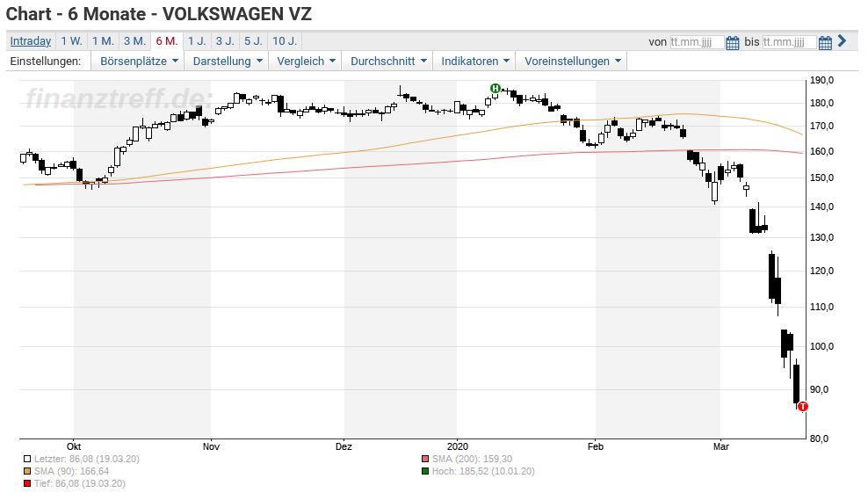Click the 'bis' end date input field
868x500 pixels.
(x=789, y=42)
